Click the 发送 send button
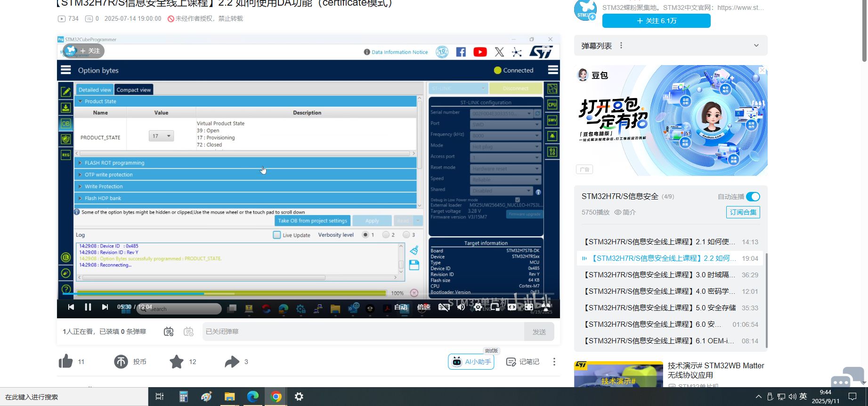The image size is (868, 406). click(x=539, y=332)
